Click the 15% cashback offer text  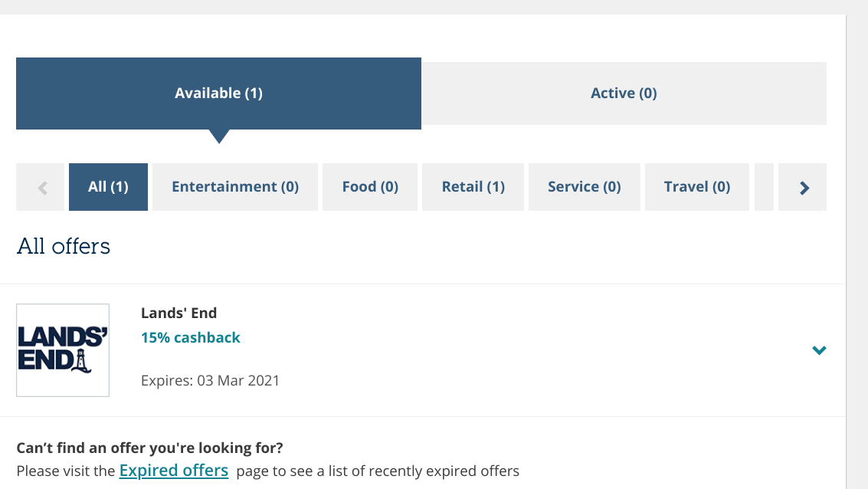[x=191, y=337]
